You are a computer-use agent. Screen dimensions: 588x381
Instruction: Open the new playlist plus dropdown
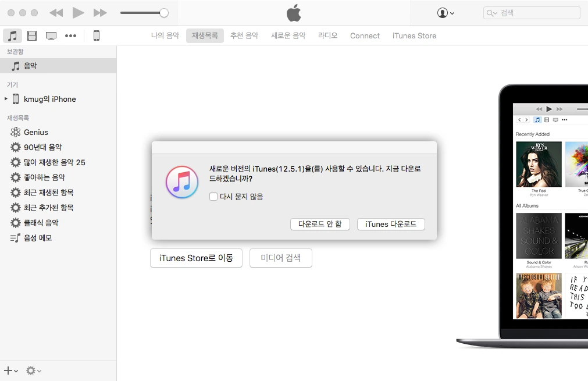10,371
